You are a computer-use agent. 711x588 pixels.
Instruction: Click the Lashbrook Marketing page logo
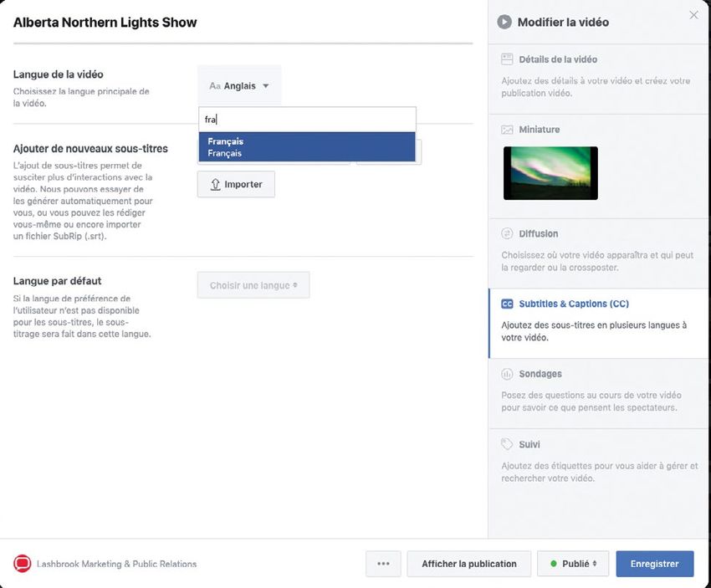(x=23, y=564)
